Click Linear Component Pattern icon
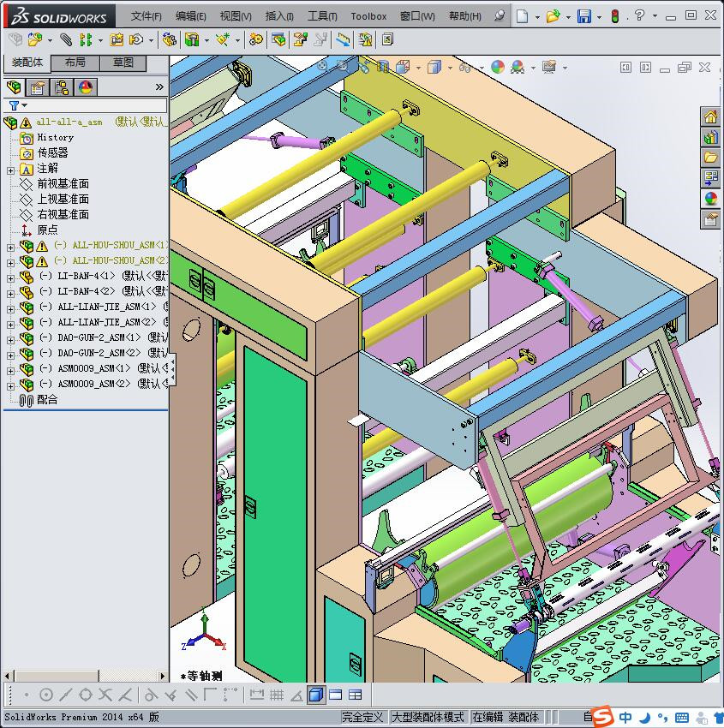Image resolution: width=724 pixels, height=728 pixels. click(x=86, y=40)
